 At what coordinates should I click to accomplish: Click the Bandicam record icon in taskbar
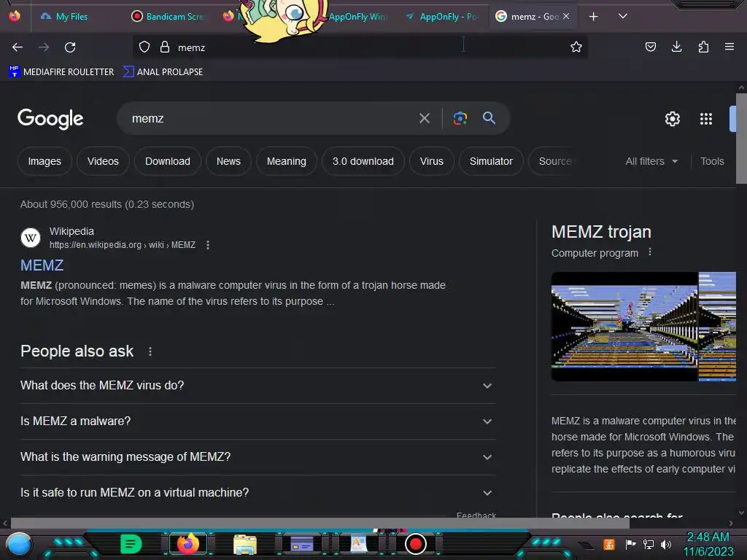(x=415, y=544)
